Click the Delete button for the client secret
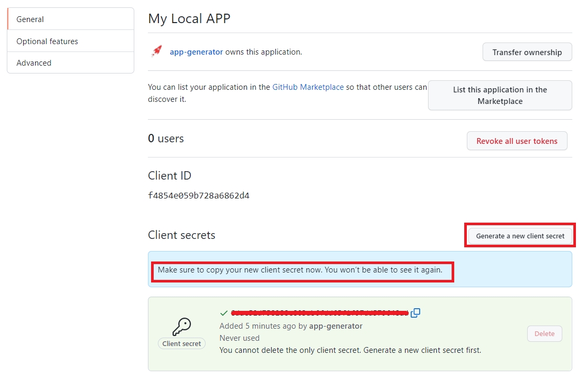This screenshot has width=588, height=377. tap(544, 333)
